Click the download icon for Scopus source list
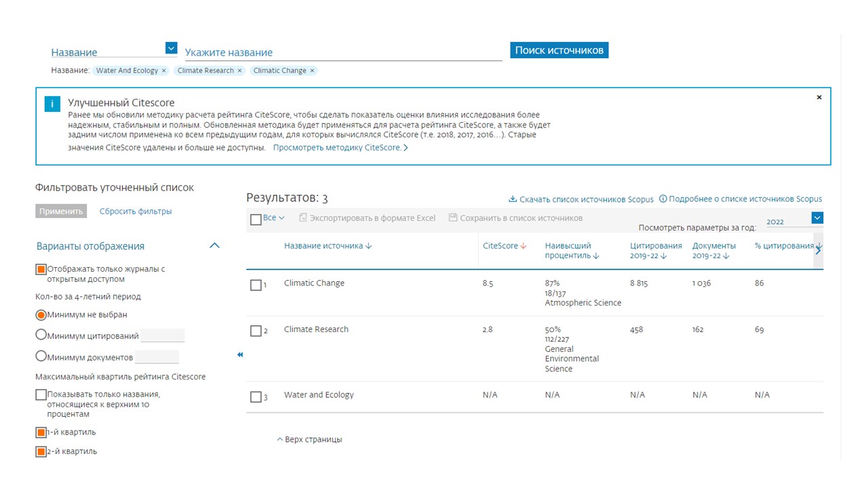The width and height of the screenshot is (868, 488). pyautogui.click(x=513, y=199)
